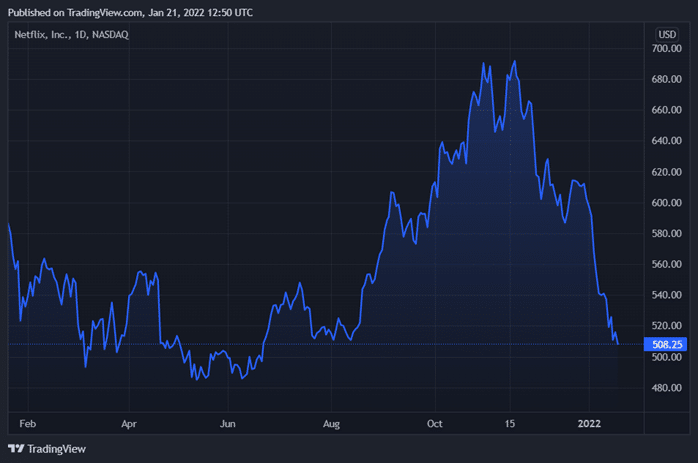Viewport: 698px width, 463px height.
Task: Click the 600.00 price axis label
Action: (x=666, y=203)
